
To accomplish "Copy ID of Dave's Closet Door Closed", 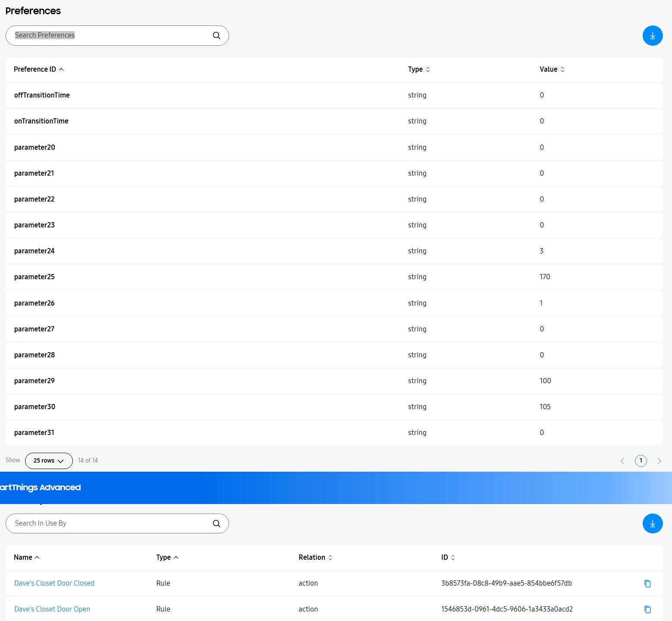I will click(647, 583).
